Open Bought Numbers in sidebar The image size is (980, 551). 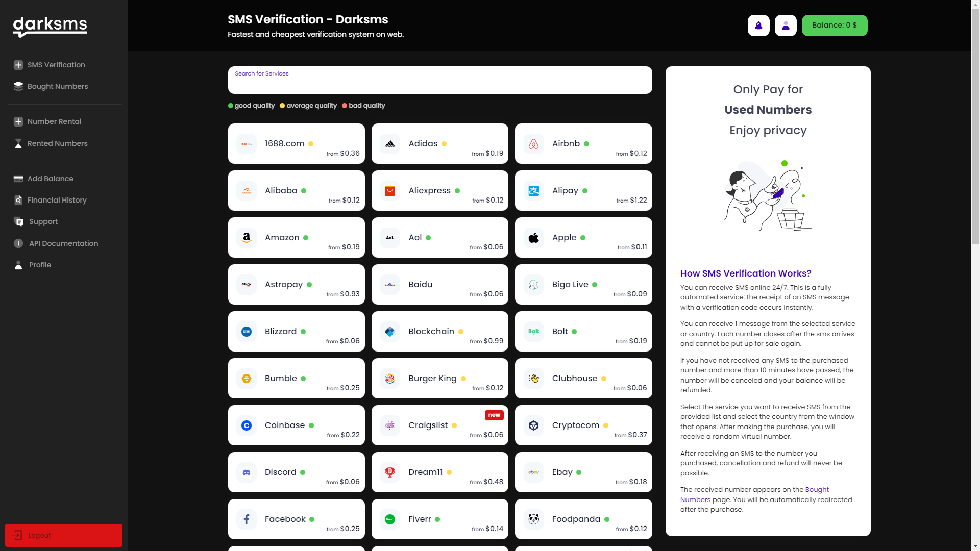pos(57,86)
